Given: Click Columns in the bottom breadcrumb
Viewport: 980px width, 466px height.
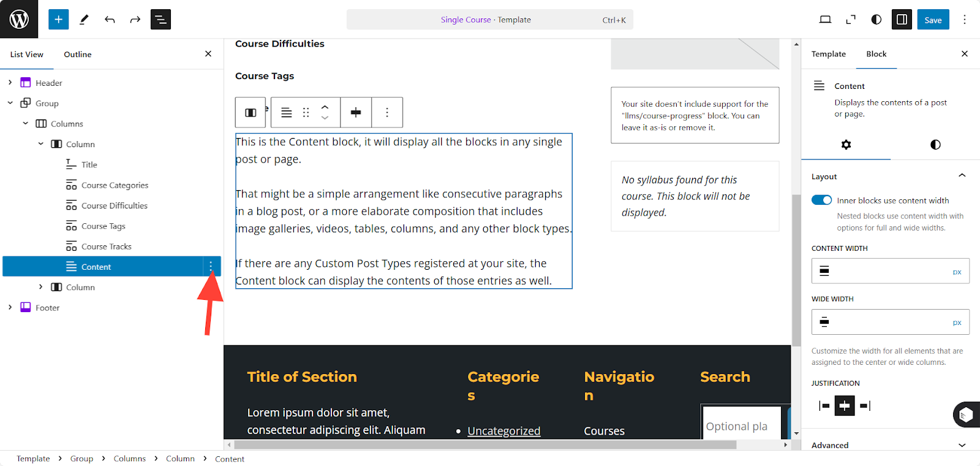Looking at the screenshot, I should (129, 459).
